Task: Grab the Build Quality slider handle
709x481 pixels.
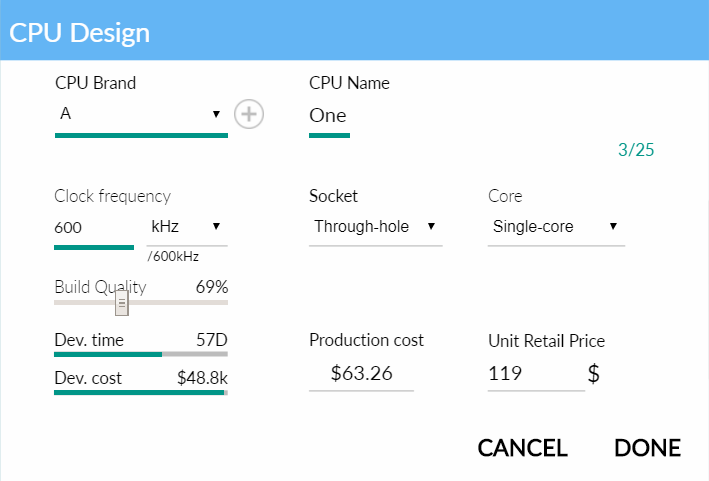Action: pyautogui.click(x=122, y=302)
